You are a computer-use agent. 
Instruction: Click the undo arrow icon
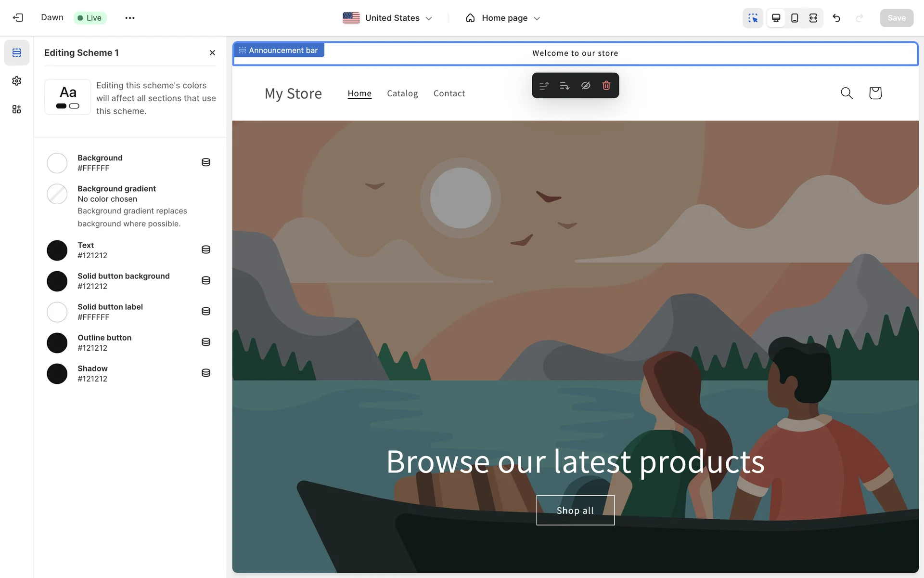[x=836, y=18]
